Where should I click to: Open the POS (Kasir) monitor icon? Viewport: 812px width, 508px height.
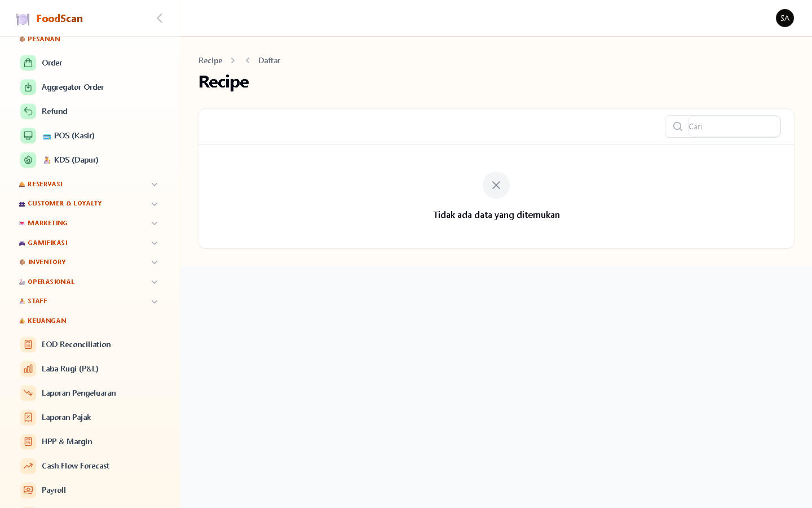pos(28,135)
